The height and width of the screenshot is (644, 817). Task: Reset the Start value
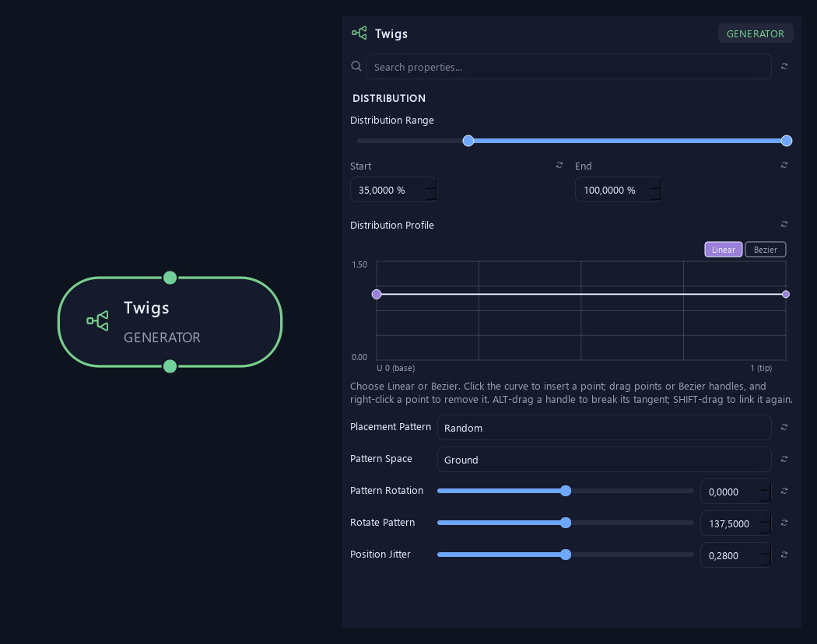(559, 165)
